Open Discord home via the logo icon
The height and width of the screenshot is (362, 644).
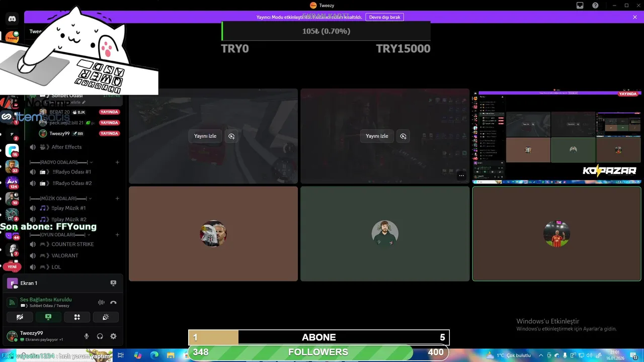pyautogui.click(x=12, y=19)
